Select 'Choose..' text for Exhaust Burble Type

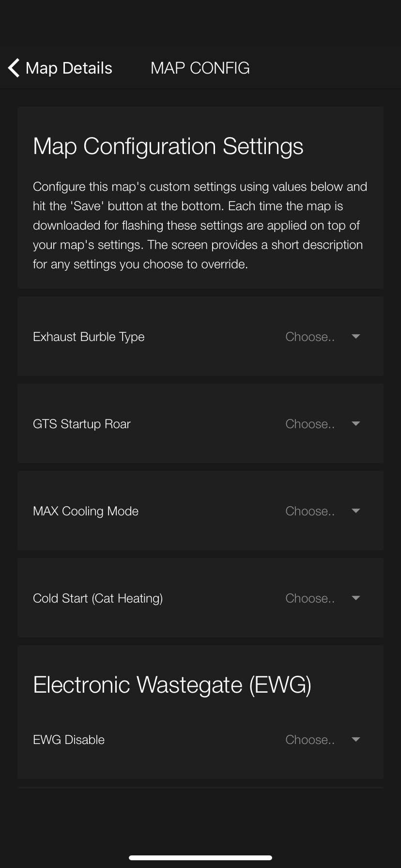310,337
